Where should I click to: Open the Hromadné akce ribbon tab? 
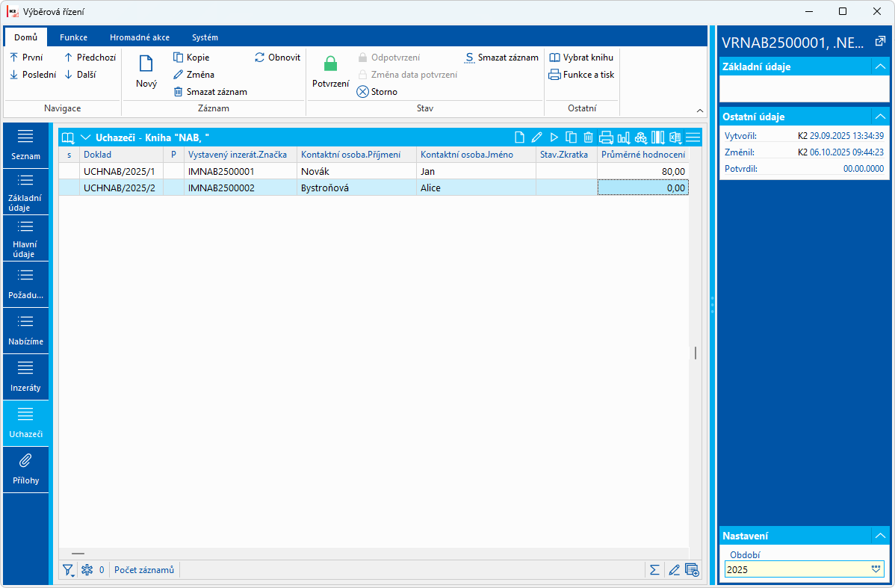coord(140,37)
